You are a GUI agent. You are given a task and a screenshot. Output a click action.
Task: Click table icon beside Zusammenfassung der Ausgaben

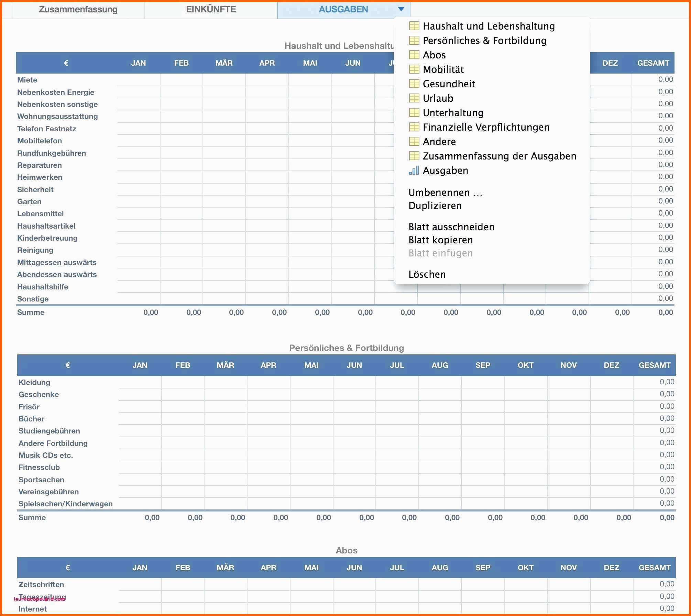point(414,156)
